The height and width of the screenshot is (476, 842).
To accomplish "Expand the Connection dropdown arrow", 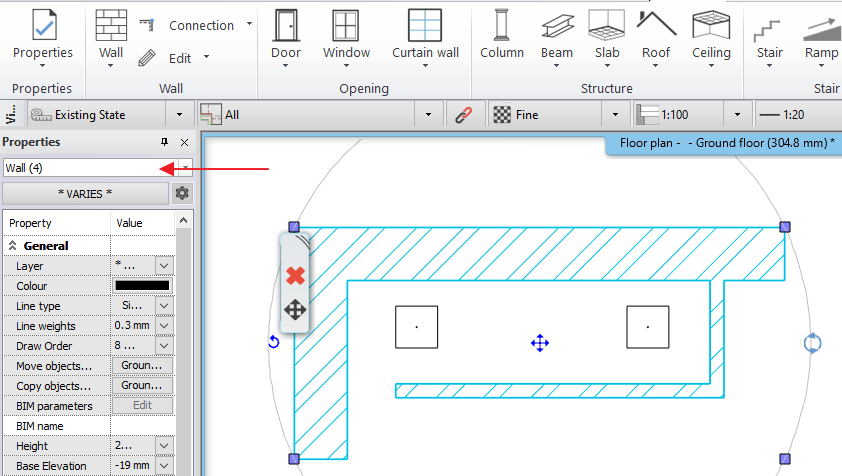I will point(249,24).
